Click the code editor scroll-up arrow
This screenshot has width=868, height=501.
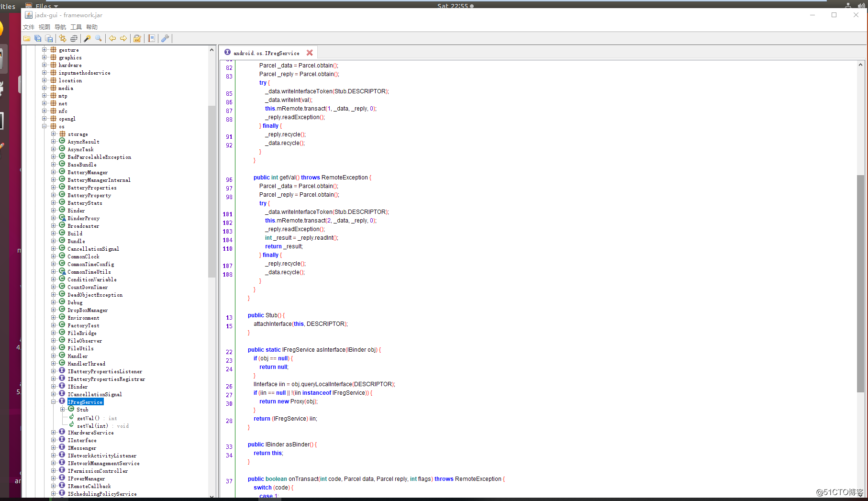pos(860,65)
